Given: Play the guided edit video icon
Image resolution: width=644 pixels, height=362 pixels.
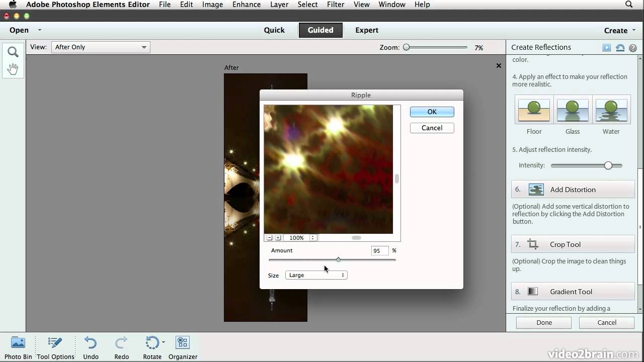Looking at the screenshot, I should point(607,48).
